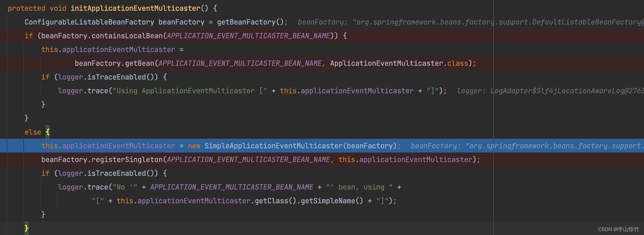This screenshot has height=235, width=644.
Task: Click ApplicationEventMulticaster.class argument
Action: click(x=399, y=63)
